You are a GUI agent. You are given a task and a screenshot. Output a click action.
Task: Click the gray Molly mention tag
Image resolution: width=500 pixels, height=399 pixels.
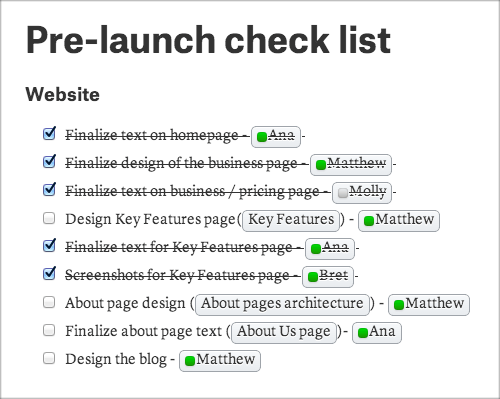362,192
